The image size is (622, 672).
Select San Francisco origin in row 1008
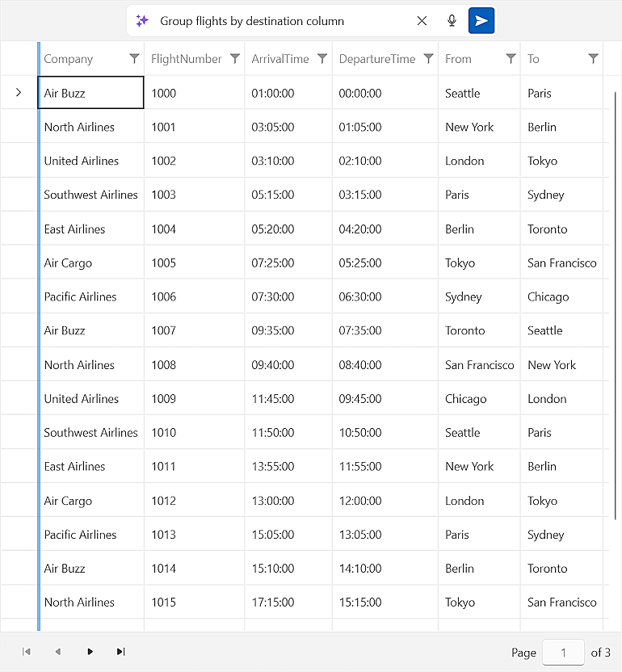tap(479, 365)
